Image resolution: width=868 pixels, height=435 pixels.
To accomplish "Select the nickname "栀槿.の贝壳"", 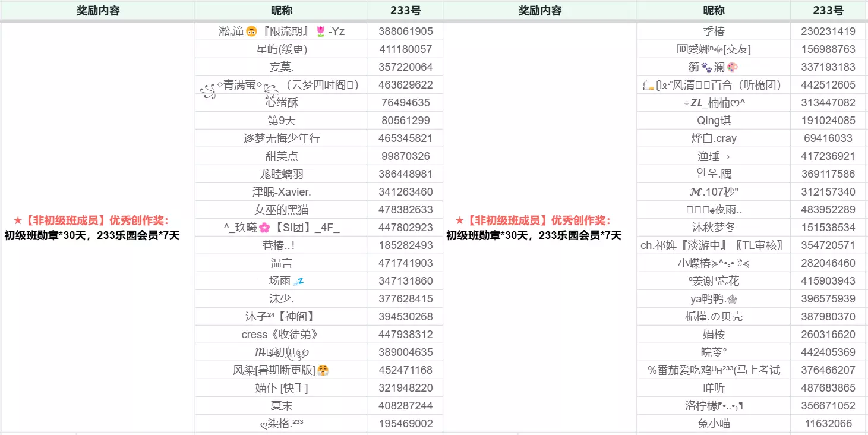I will pyautogui.click(x=714, y=317).
